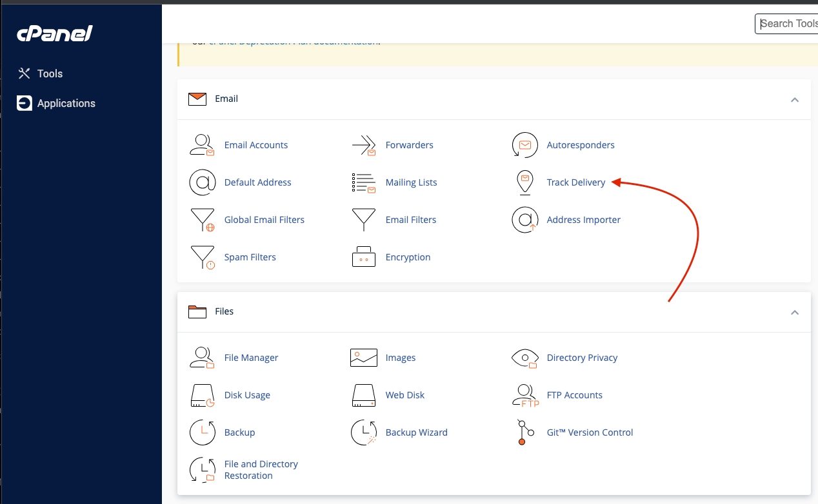Open the Spam Filters funnel icon

point(202,257)
